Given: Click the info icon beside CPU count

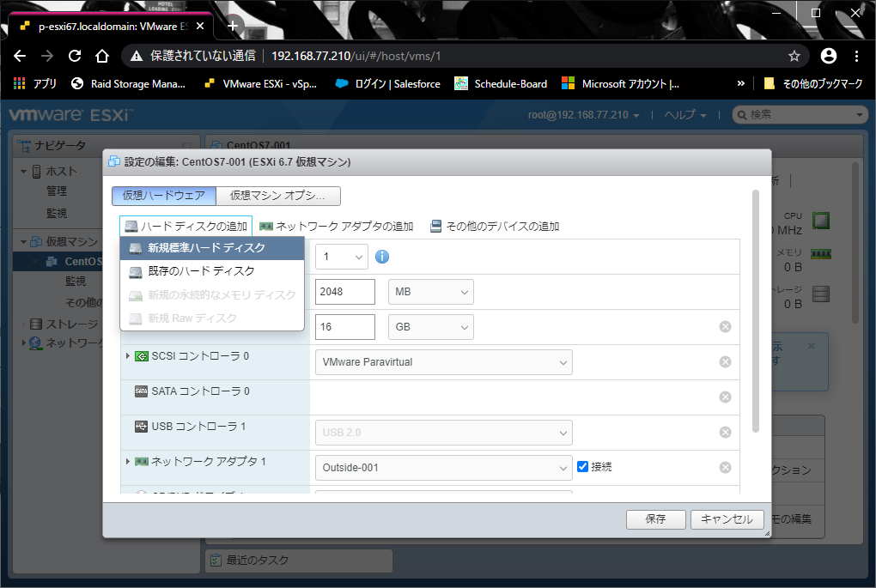Looking at the screenshot, I should [x=382, y=257].
